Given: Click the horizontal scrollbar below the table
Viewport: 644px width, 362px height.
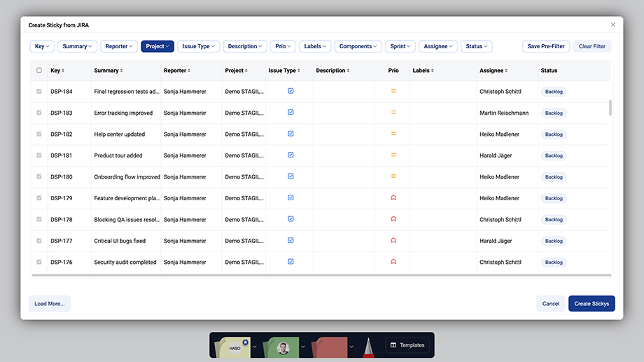Looking at the screenshot, I should click(321, 275).
